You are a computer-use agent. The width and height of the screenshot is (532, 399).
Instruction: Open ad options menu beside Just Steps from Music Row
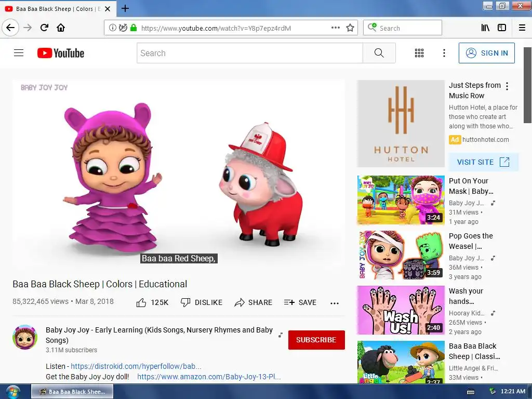pyautogui.click(x=507, y=86)
